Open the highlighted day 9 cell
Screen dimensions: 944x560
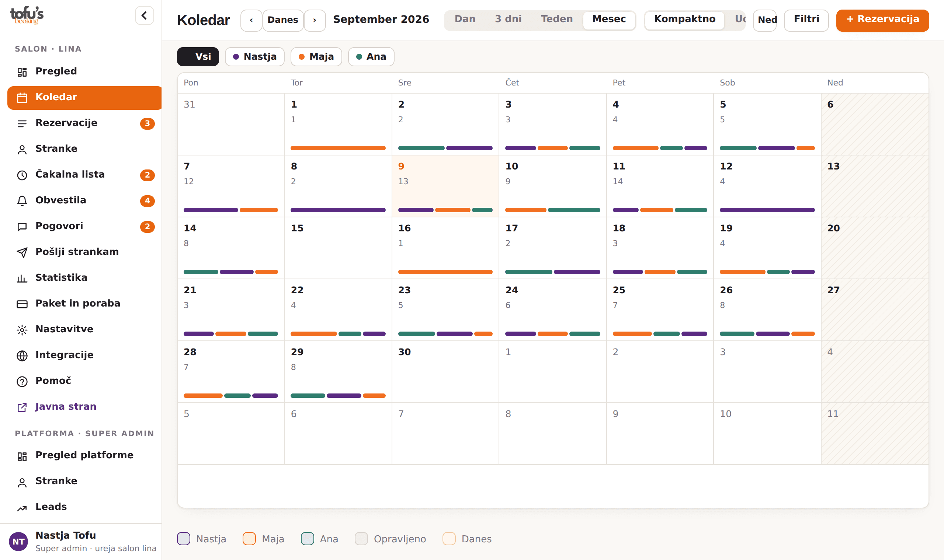coord(445,186)
